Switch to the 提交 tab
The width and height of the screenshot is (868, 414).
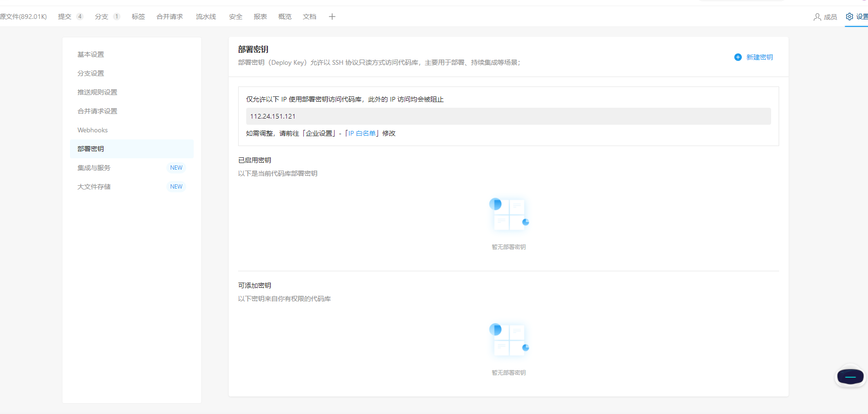click(65, 17)
